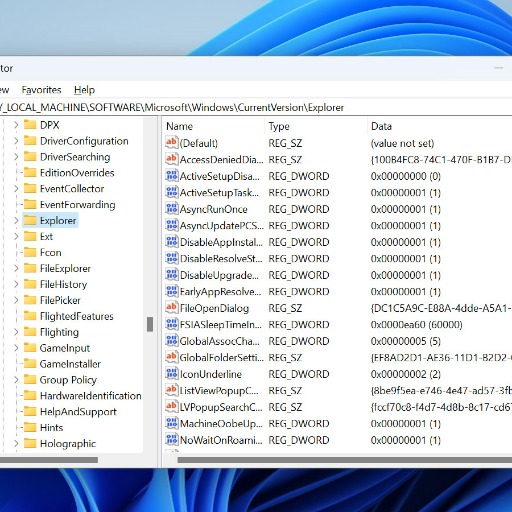Screen dimensions: 512x512
Task: Click the EditionOverrides folder icon
Action: [x=30, y=173]
